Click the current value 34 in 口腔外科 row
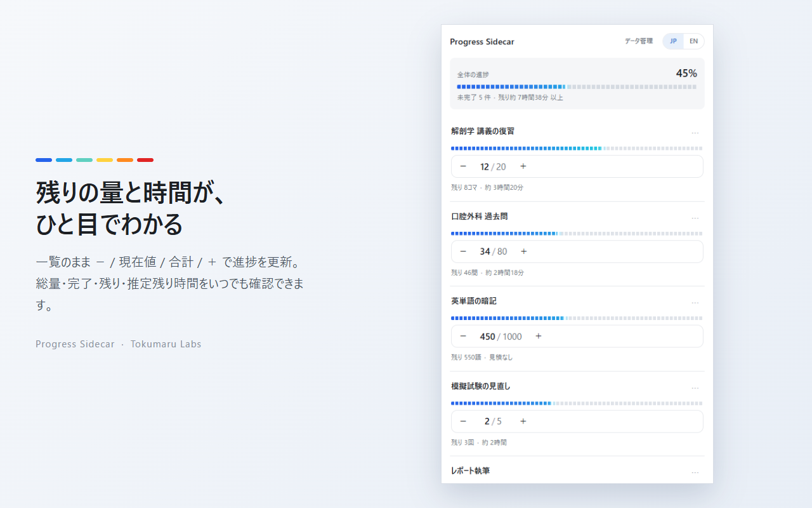 click(485, 251)
